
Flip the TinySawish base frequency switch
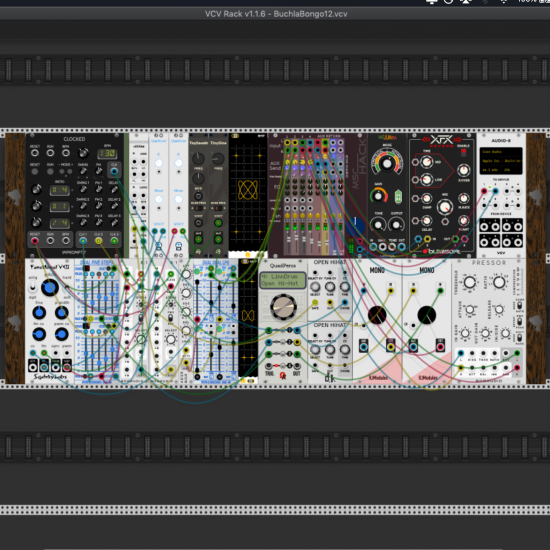coord(198,208)
